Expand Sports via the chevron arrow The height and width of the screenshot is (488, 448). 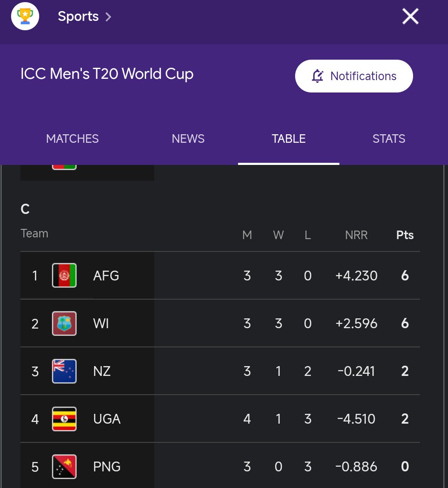tap(108, 17)
